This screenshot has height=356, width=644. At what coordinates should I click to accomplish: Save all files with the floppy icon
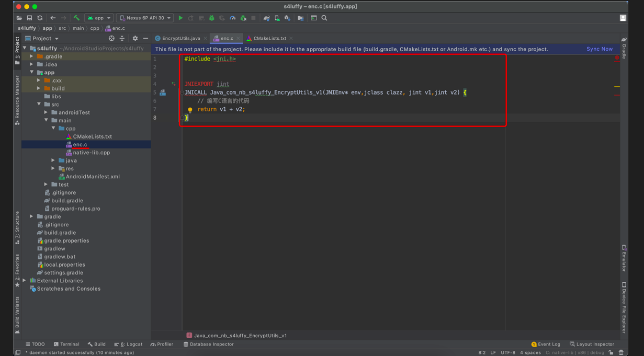pyautogui.click(x=29, y=18)
